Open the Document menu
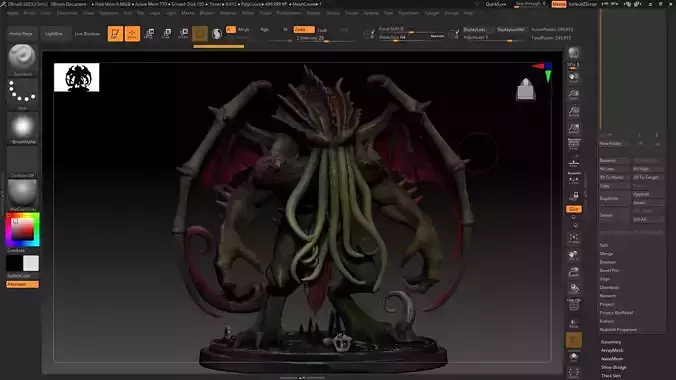The image size is (676, 380). click(67, 13)
